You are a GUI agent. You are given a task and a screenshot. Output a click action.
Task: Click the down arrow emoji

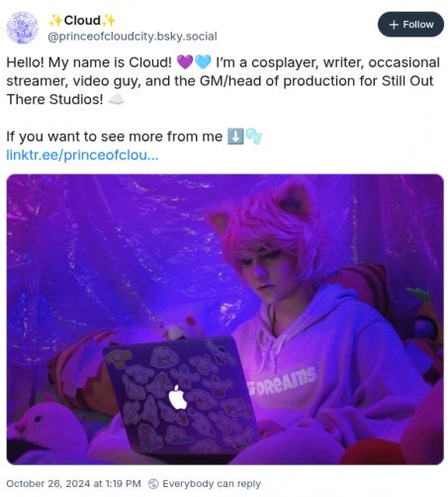coord(235,137)
